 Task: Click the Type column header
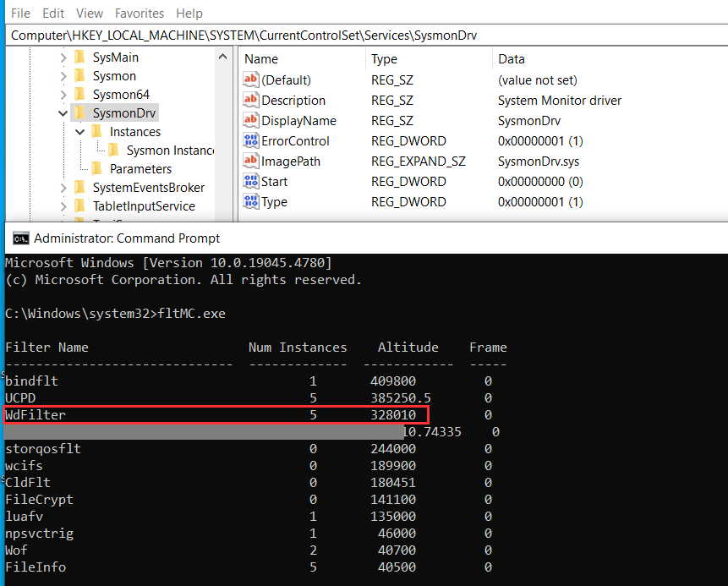click(384, 59)
